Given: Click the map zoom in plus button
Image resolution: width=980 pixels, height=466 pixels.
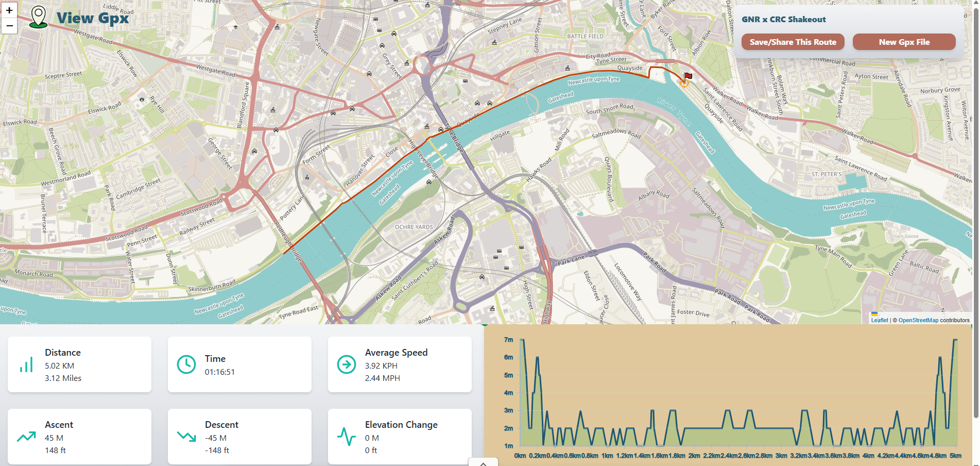Looking at the screenshot, I should click(9, 10).
